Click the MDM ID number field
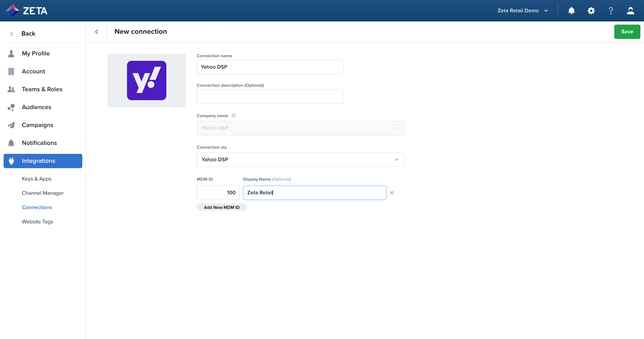Image resolution: width=644 pixels, height=339 pixels. [x=218, y=193]
